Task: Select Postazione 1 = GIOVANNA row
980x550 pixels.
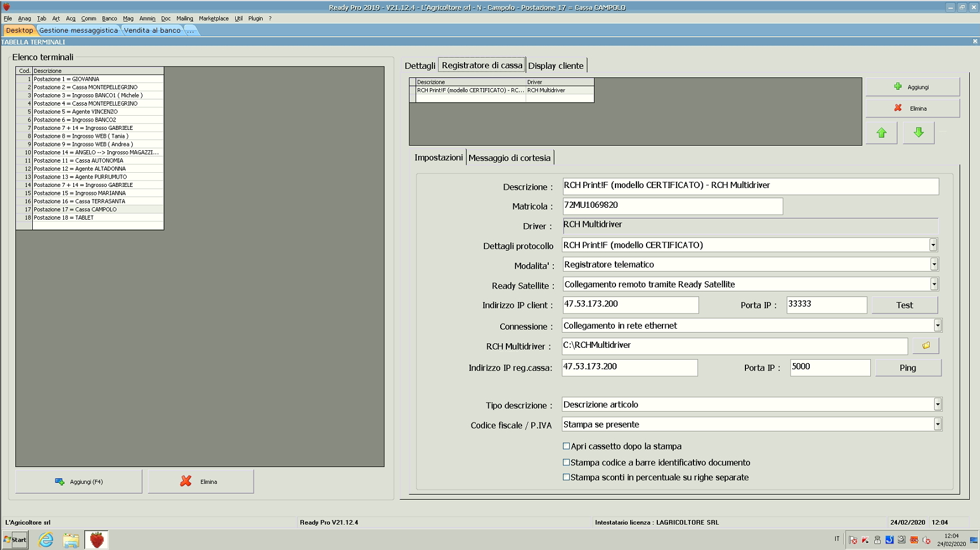Action: point(90,79)
